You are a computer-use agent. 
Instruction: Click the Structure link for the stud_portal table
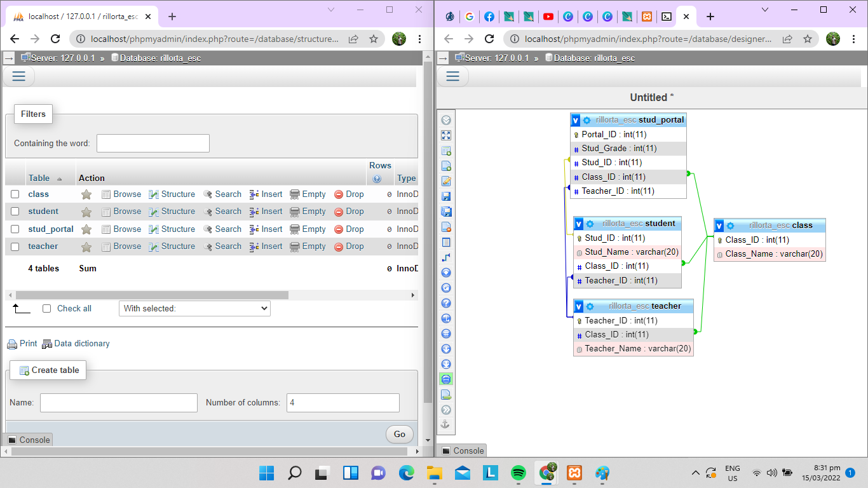click(172, 229)
